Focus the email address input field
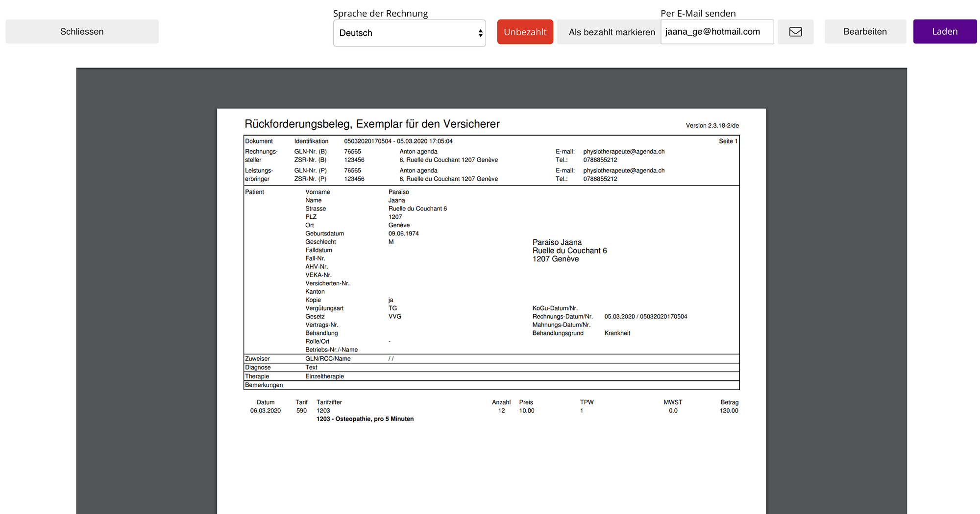 tap(716, 32)
